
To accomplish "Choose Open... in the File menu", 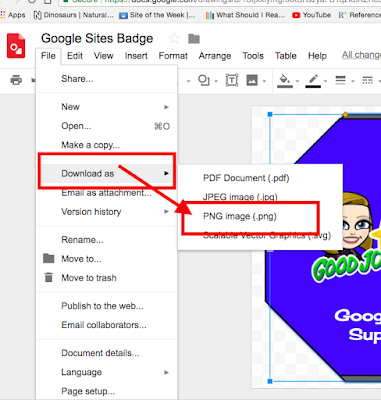I will [x=106, y=126].
